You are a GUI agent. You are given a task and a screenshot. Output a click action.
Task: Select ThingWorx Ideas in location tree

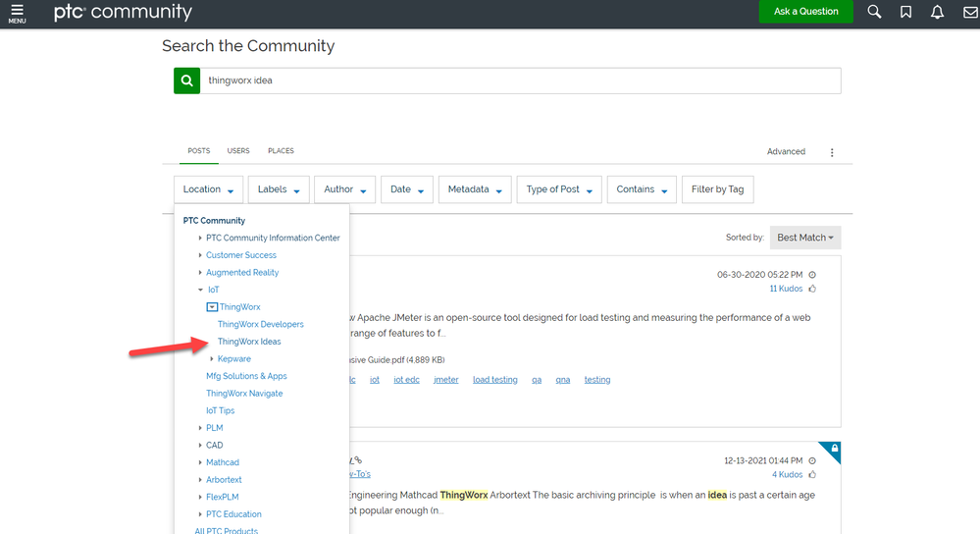(249, 342)
